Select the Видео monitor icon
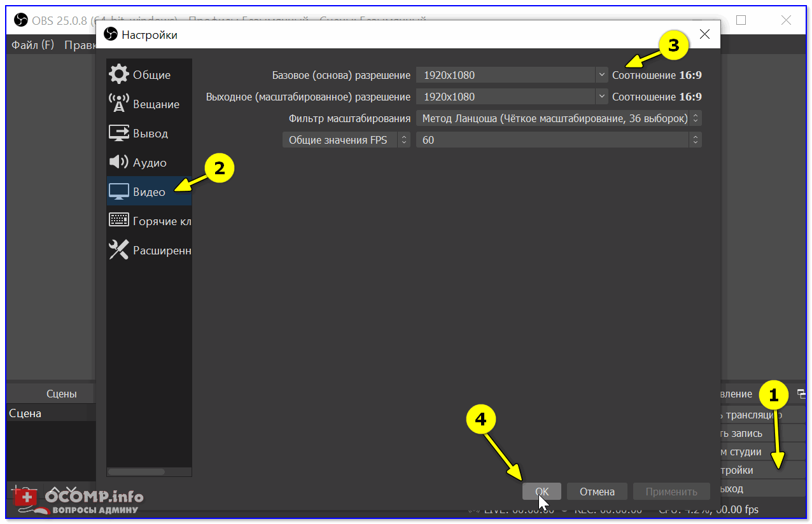 pos(118,191)
